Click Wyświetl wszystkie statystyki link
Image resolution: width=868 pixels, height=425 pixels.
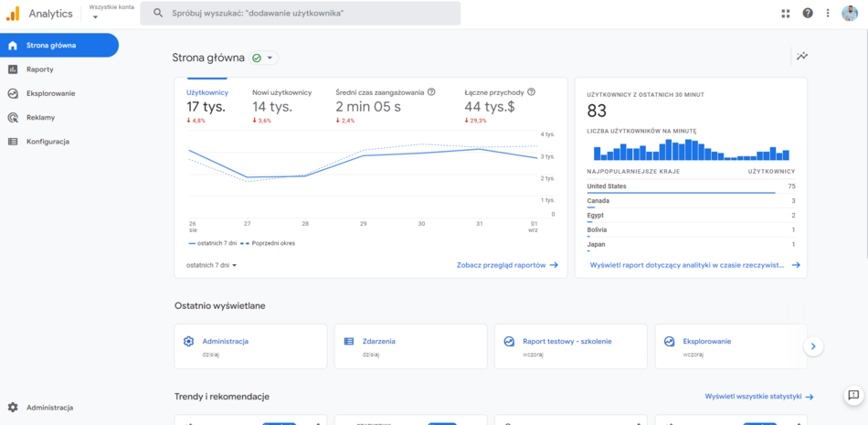(x=758, y=397)
